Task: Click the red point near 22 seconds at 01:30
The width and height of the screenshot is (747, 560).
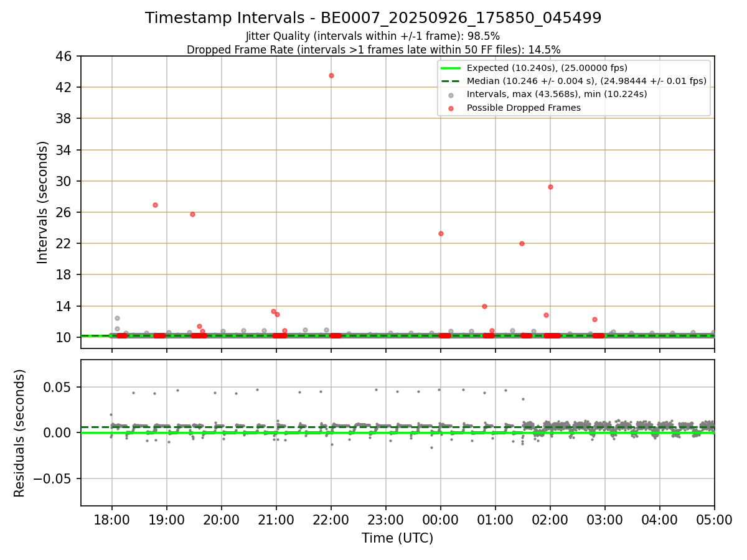Action: click(522, 243)
